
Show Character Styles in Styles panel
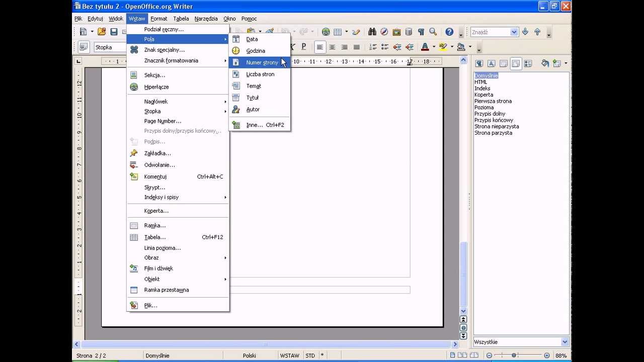click(x=491, y=63)
